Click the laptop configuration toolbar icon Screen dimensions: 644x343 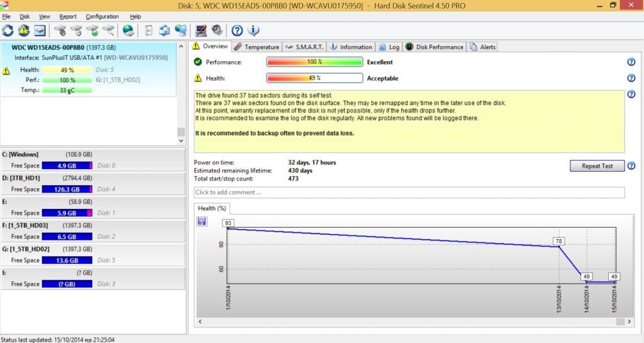click(x=201, y=30)
